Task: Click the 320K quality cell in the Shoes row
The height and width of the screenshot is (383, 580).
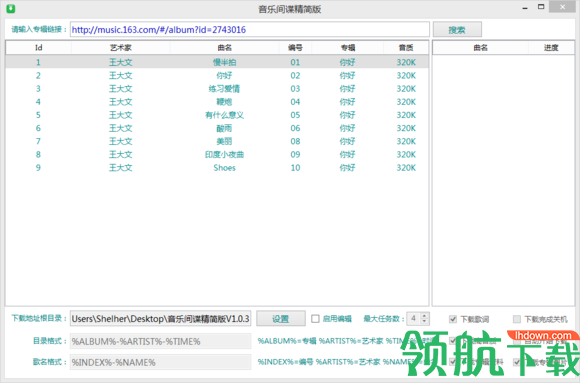Action: pyautogui.click(x=406, y=168)
